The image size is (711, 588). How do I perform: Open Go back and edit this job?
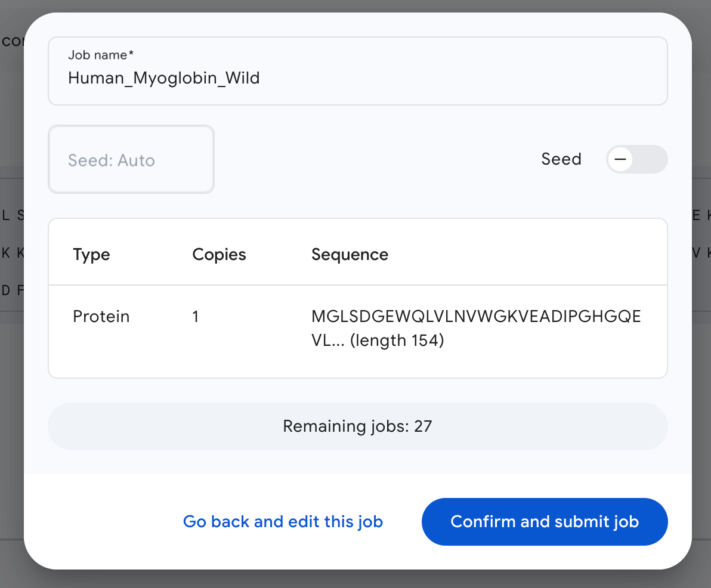[283, 521]
